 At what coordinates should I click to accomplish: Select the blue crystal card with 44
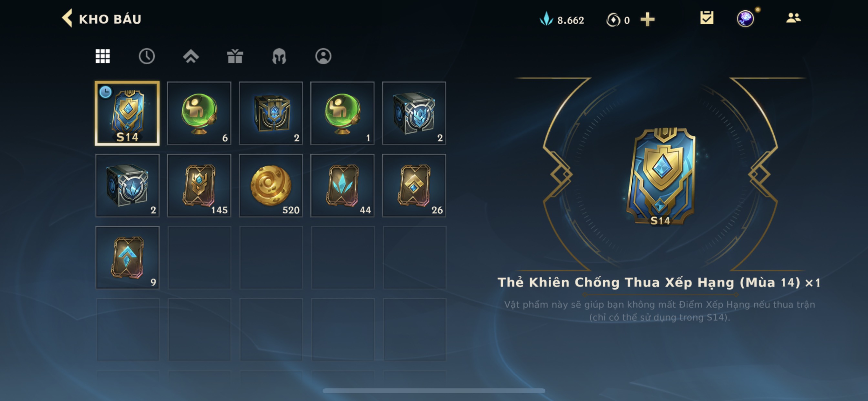coord(342,185)
